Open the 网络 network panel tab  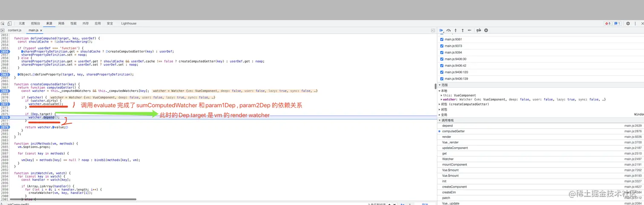pyautogui.click(x=61, y=23)
